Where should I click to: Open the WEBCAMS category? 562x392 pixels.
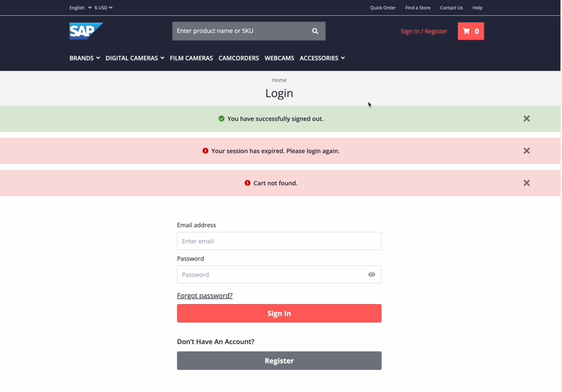pyautogui.click(x=279, y=58)
